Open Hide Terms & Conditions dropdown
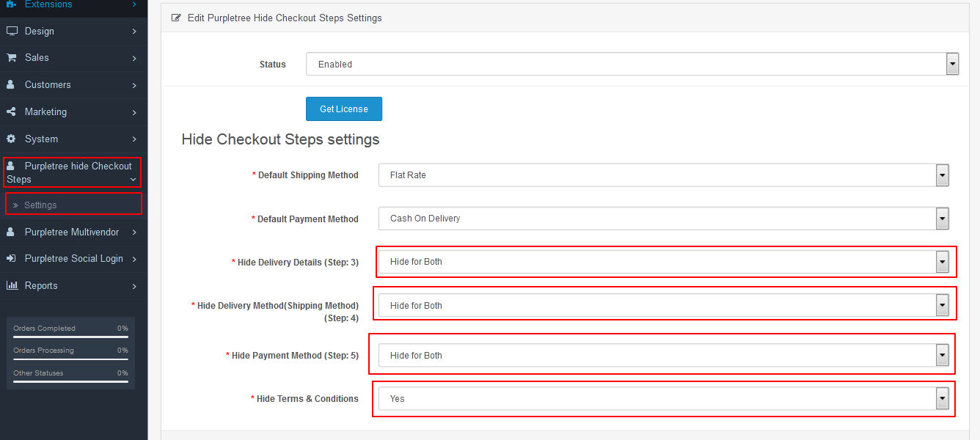 (x=664, y=399)
